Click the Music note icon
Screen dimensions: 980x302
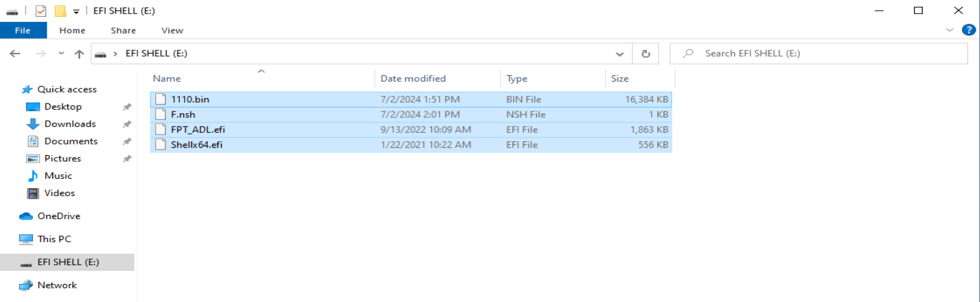click(33, 176)
